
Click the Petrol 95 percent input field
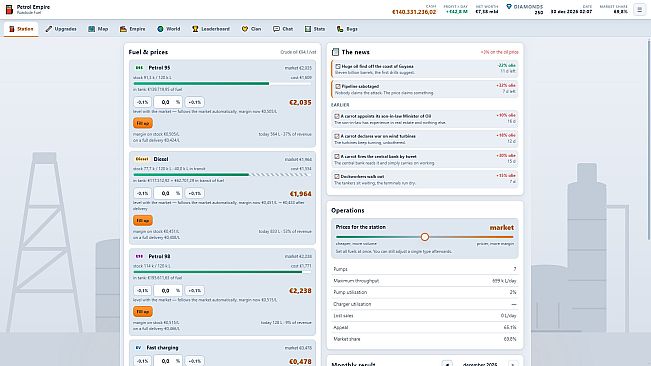pyautogui.click(x=168, y=102)
